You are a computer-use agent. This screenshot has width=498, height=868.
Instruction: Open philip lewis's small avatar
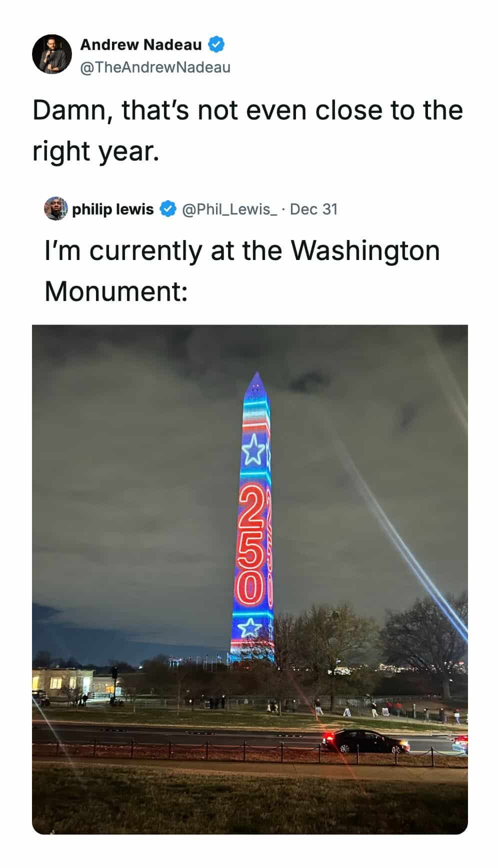click(x=55, y=208)
